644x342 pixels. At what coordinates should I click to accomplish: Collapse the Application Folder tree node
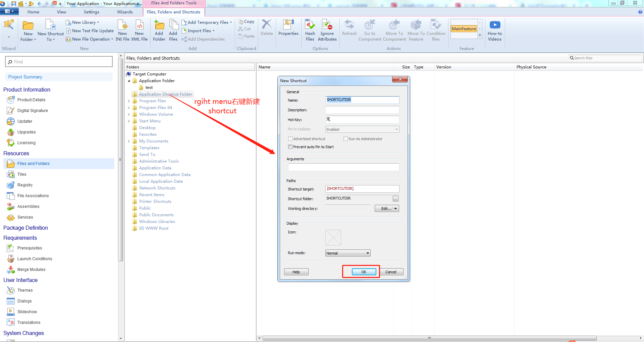(128, 80)
